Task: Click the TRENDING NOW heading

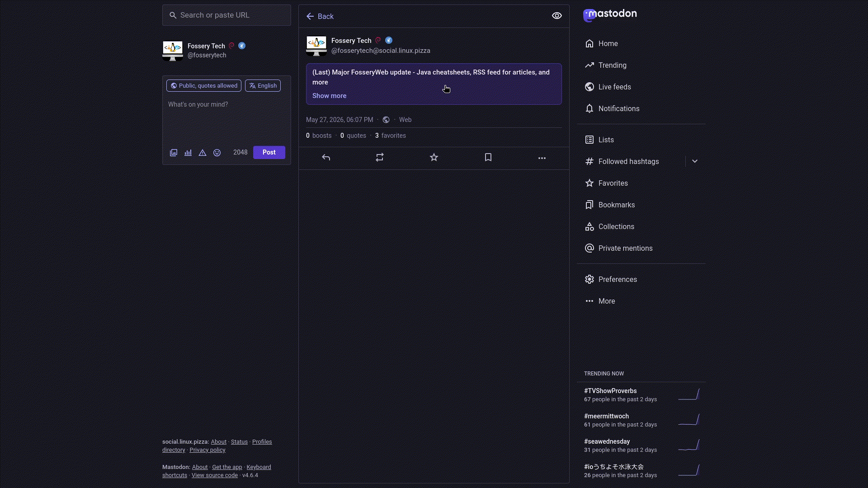Action: click(604, 374)
